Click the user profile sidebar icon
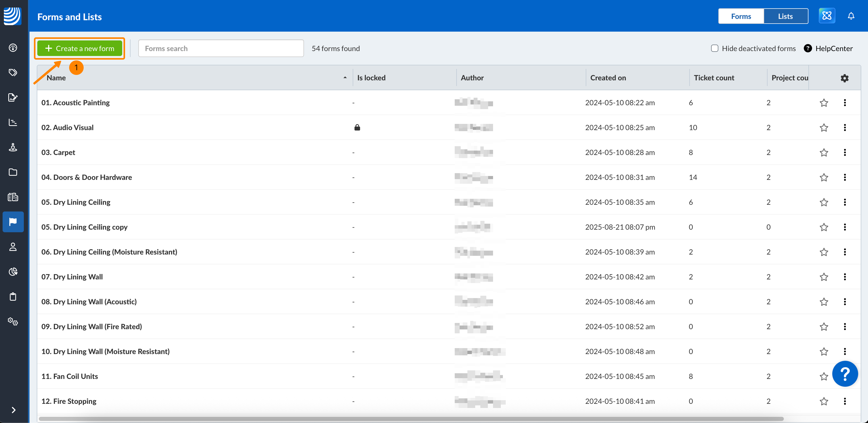This screenshot has width=868, height=423. 13,247
